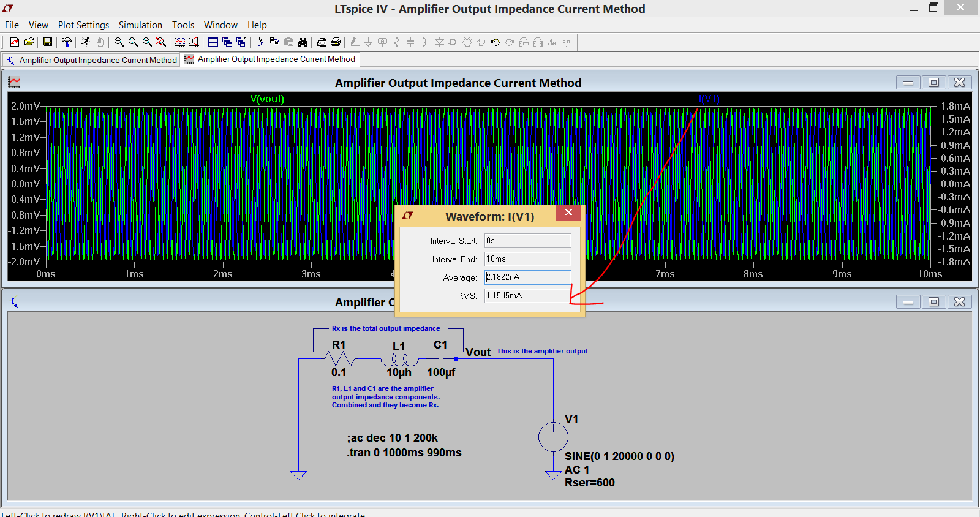The height and width of the screenshot is (517, 980).
Task: Select the V(vout) trace label
Action: click(x=267, y=99)
